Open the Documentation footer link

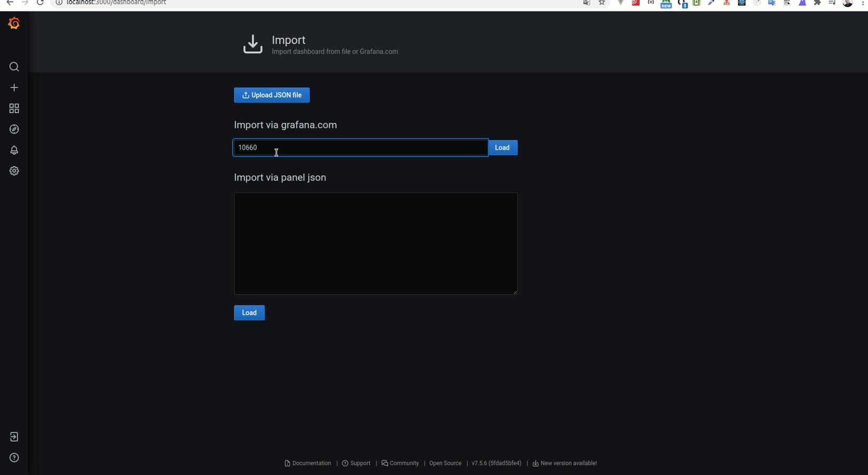308,463
